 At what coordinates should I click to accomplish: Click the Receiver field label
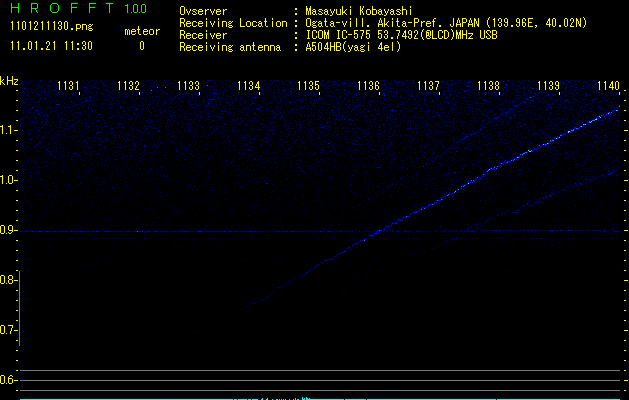(203, 35)
